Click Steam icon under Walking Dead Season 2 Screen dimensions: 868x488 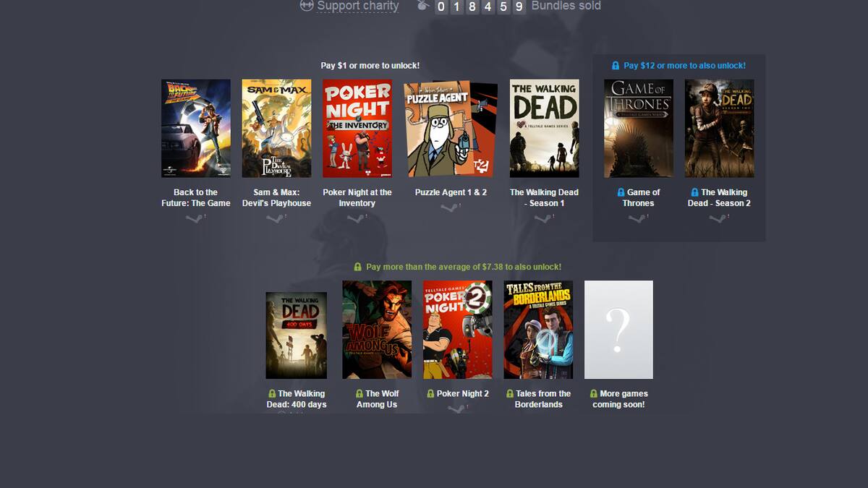point(718,218)
